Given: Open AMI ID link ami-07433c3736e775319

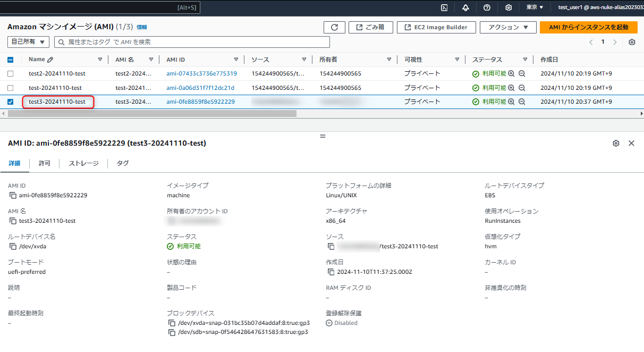Looking at the screenshot, I should (x=201, y=74).
